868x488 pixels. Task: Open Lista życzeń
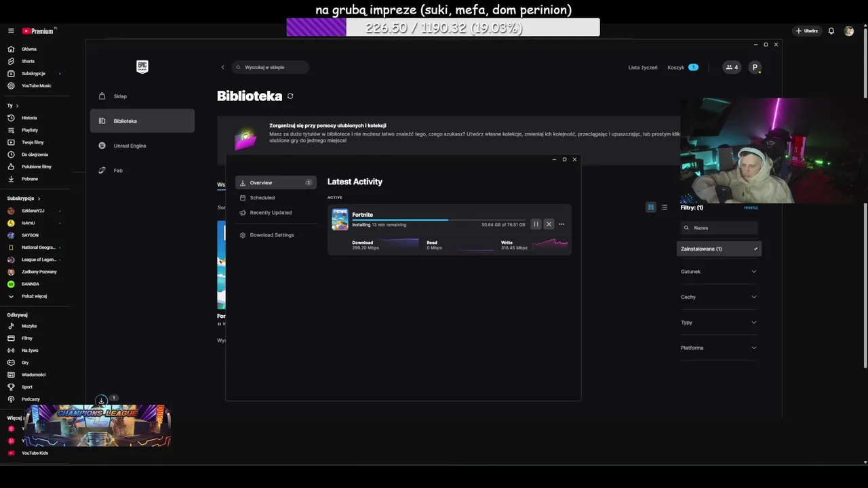click(x=643, y=68)
